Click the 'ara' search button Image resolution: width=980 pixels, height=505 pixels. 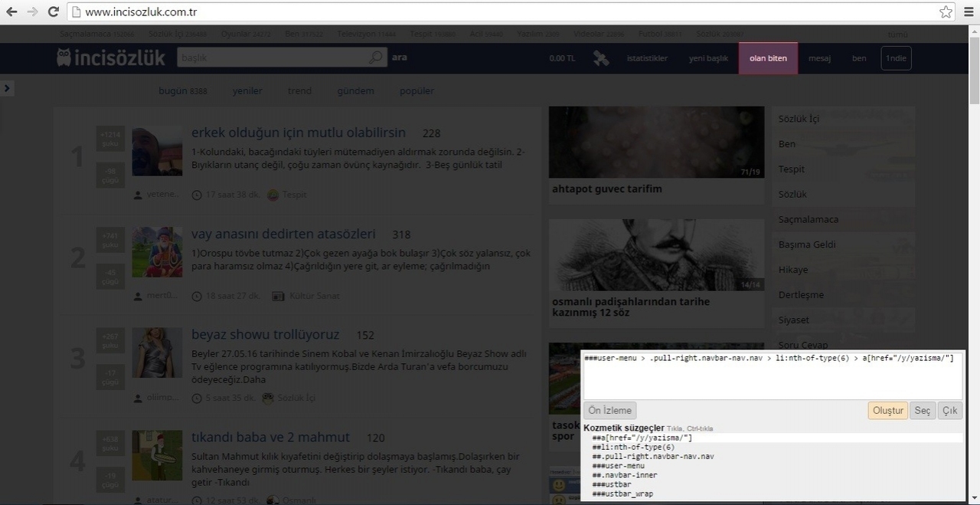(x=399, y=57)
